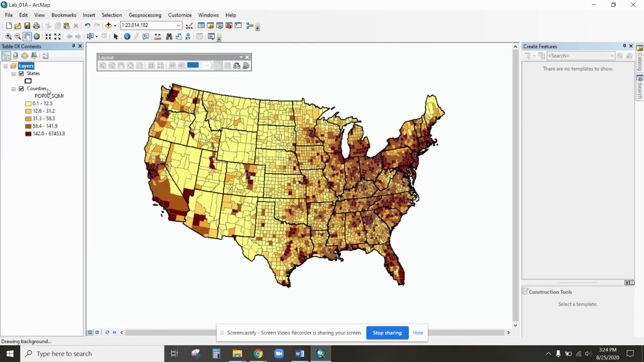This screenshot has height=362, width=644.
Task: Close the Layout floating toolbar
Action: point(247,57)
